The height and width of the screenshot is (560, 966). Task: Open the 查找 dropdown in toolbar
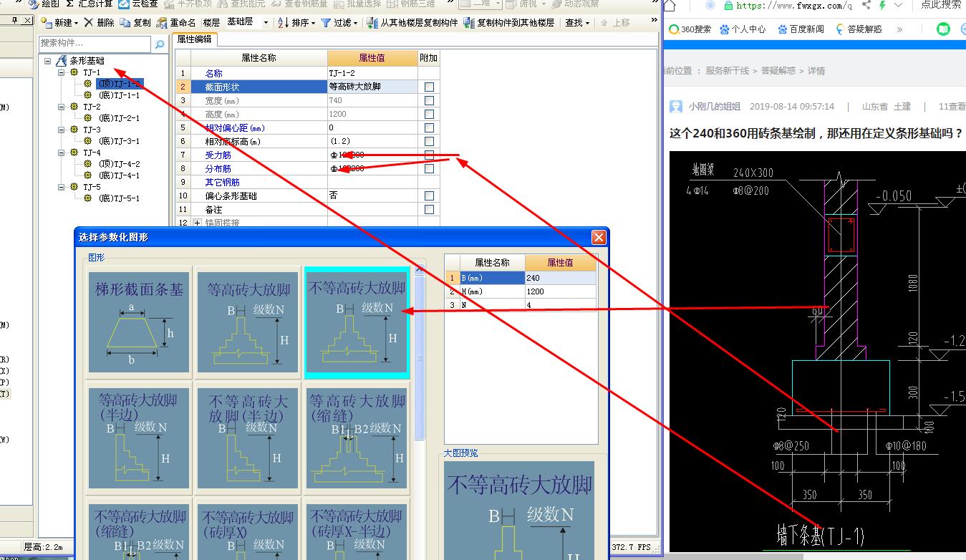coord(577,23)
